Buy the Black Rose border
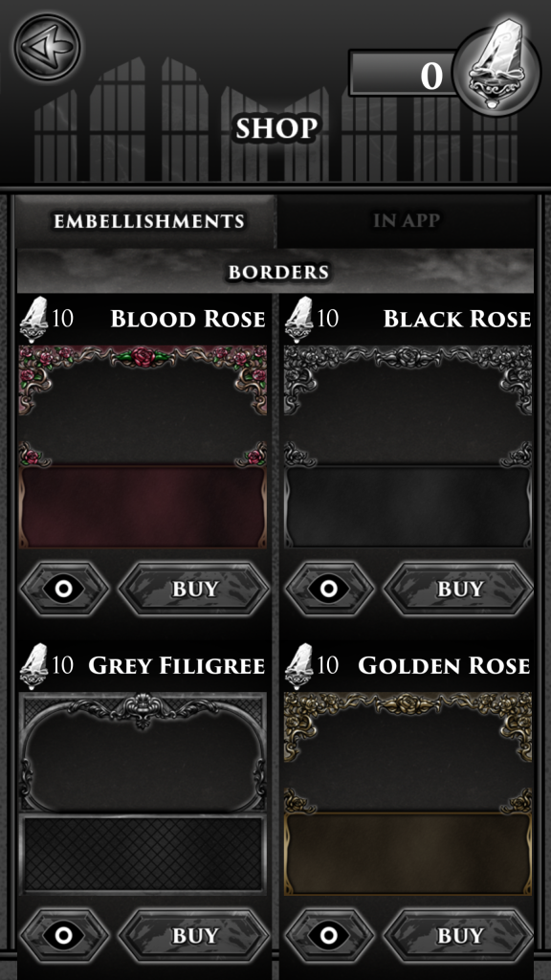The image size is (551, 980). pyautogui.click(x=458, y=589)
